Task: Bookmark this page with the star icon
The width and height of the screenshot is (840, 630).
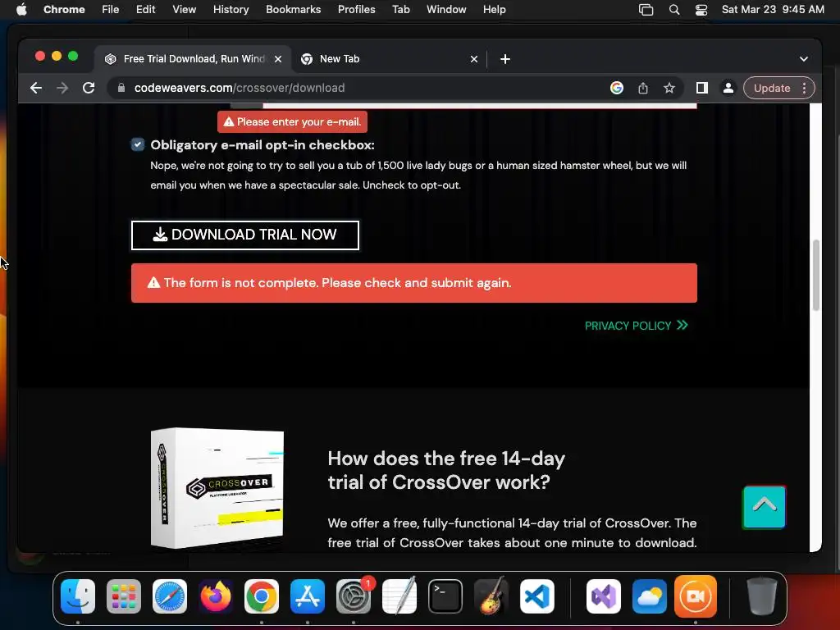Action: (669, 88)
